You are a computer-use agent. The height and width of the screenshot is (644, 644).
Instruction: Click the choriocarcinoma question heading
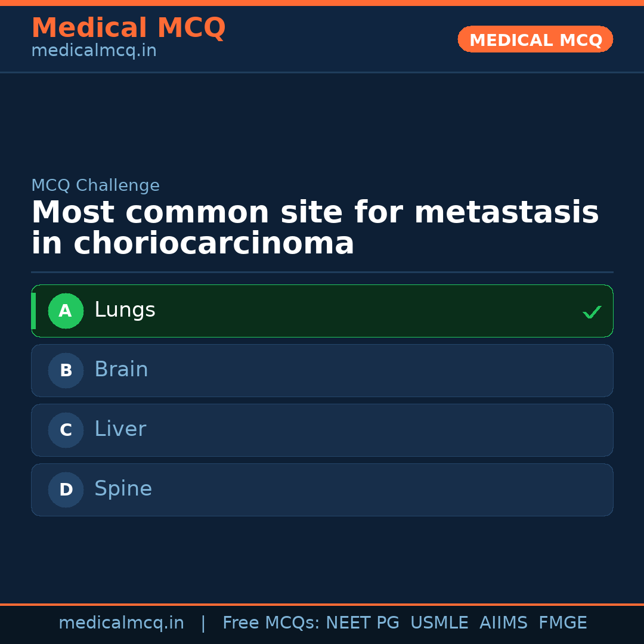pyautogui.click(x=315, y=228)
